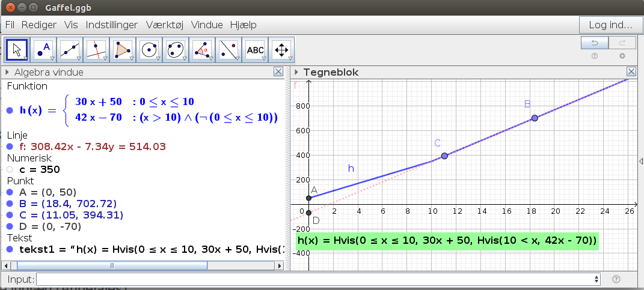Click the algebra scrollbar right arrow
The width and height of the screenshot is (644, 290).
pos(280,266)
